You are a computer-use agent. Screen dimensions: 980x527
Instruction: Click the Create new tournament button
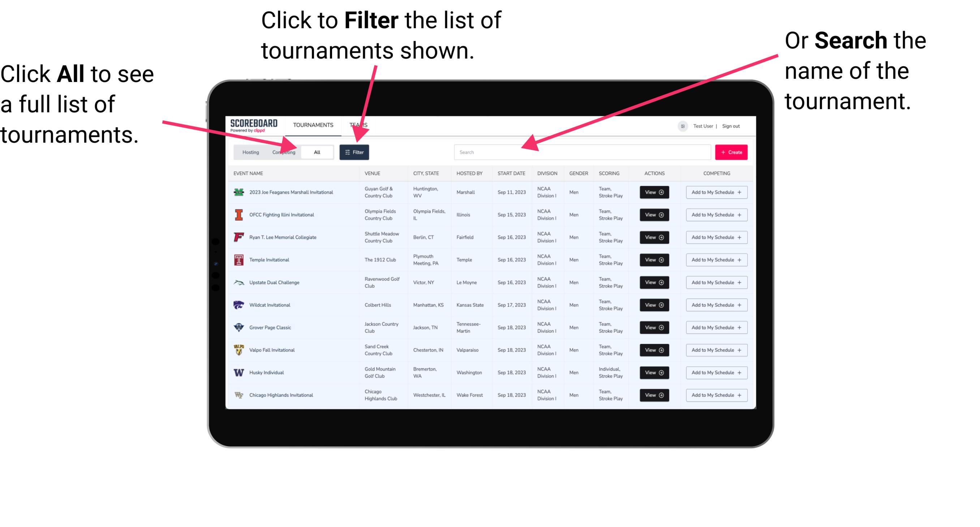tap(730, 151)
